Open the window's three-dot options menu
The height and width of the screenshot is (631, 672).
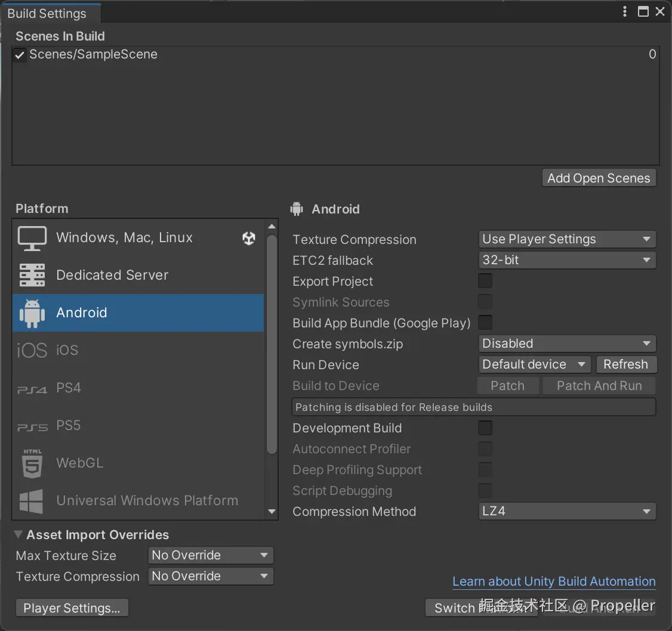625,12
